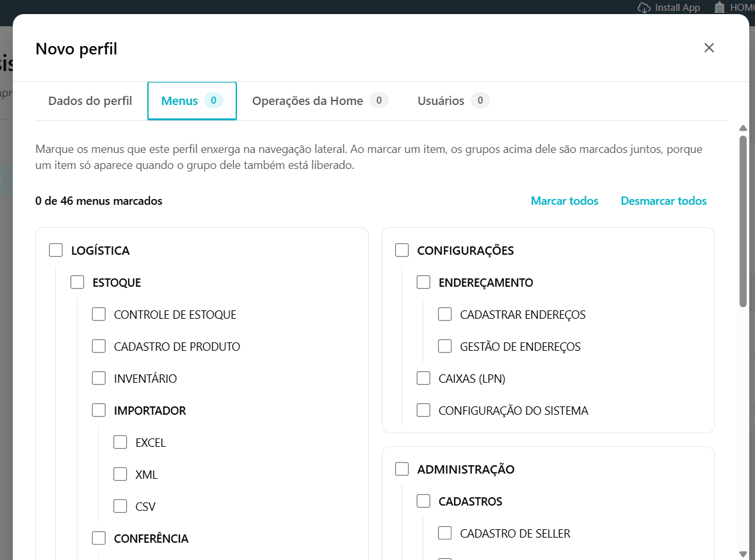
Task: Click the '0 de 46 menus marcados' counter
Action: point(99,200)
